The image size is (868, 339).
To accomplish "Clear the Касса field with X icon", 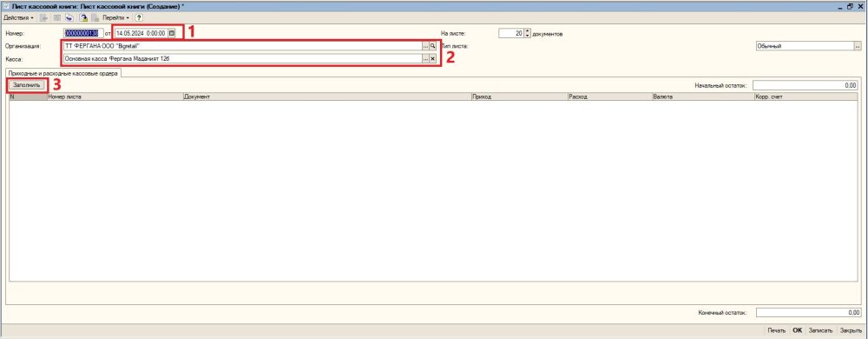I will (x=433, y=58).
